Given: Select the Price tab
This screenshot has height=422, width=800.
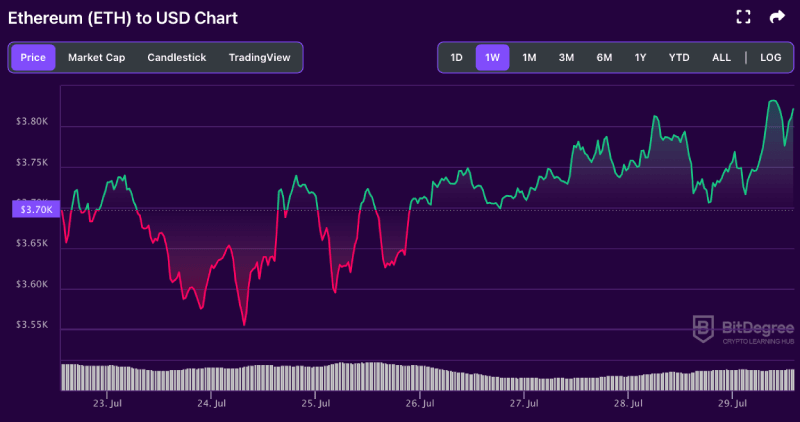Looking at the screenshot, I should click(33, 58).
